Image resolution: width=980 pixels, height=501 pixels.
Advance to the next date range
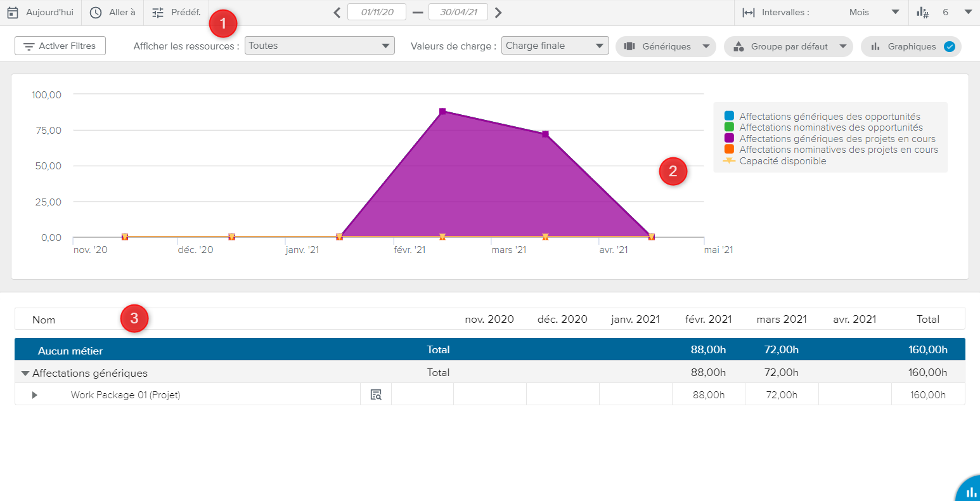click(x=498, y=13)
